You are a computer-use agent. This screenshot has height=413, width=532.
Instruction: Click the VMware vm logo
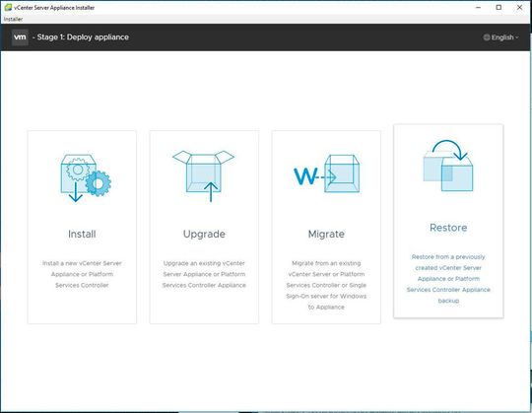(20, 37)
